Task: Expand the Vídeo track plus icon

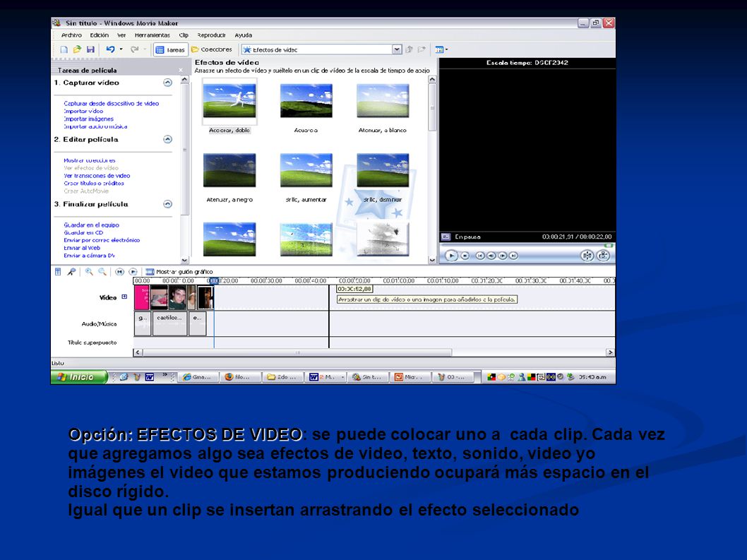Action: coord(124,297)
